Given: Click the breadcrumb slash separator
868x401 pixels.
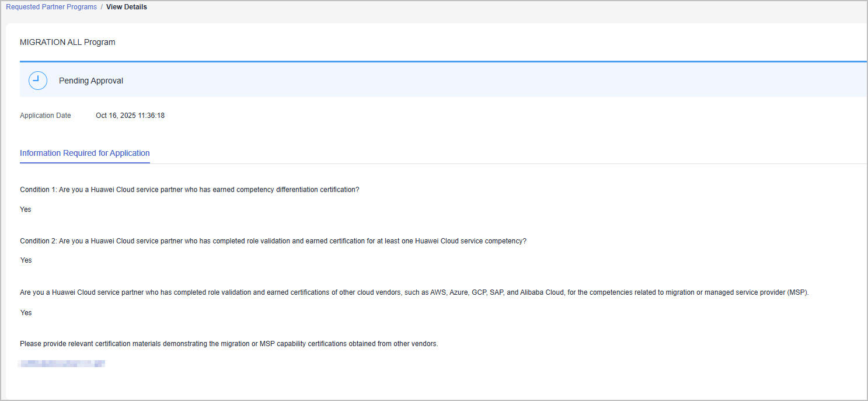Looking at the screenshot, I should coord(102,7).
